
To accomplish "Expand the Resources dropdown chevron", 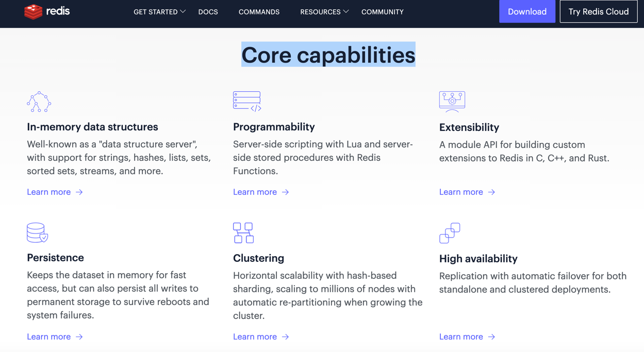I will 346,11.
